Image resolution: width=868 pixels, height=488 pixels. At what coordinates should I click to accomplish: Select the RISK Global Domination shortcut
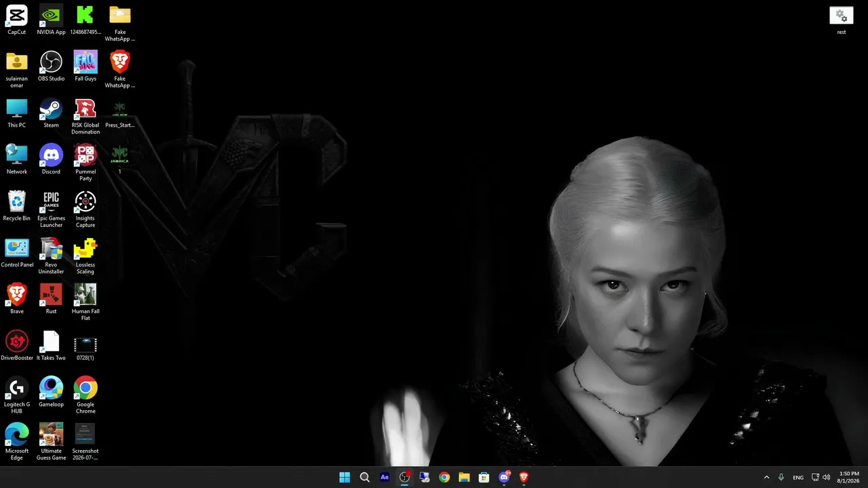(85, 117)
